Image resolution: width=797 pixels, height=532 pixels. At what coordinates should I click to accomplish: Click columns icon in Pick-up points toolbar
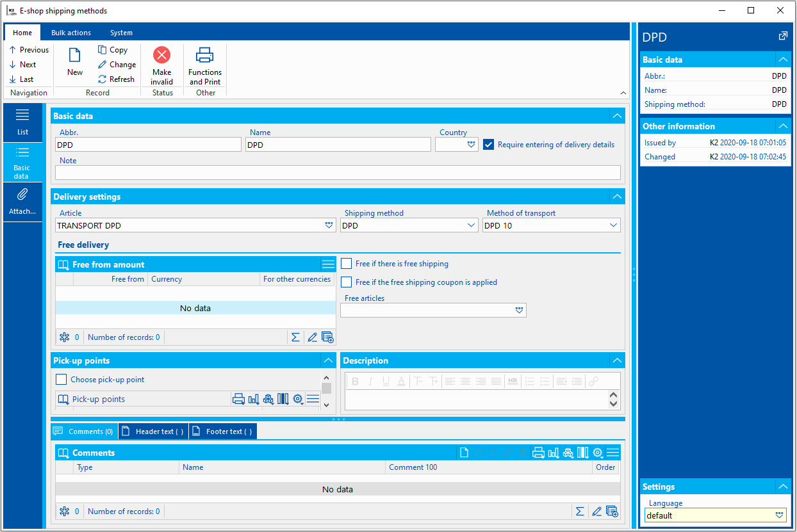pyautogui.click(x=283, y=399)
